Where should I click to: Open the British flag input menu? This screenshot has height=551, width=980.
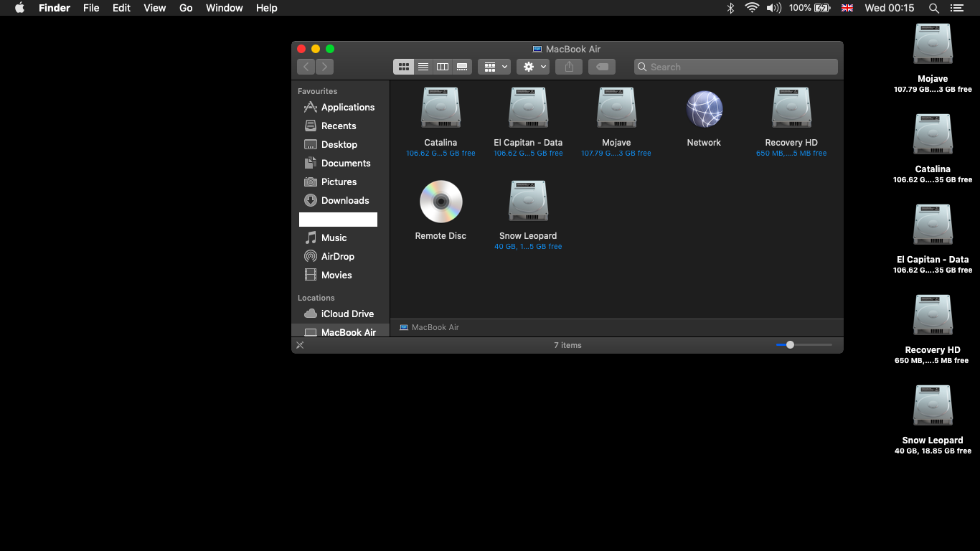(x=847, y=8)
